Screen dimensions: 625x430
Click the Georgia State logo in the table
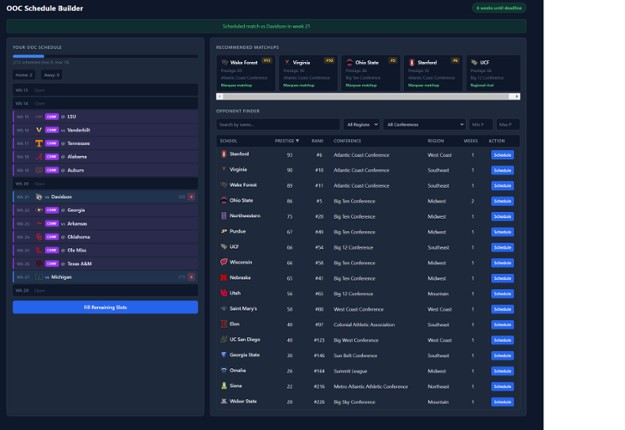click(x=224, y=355)
